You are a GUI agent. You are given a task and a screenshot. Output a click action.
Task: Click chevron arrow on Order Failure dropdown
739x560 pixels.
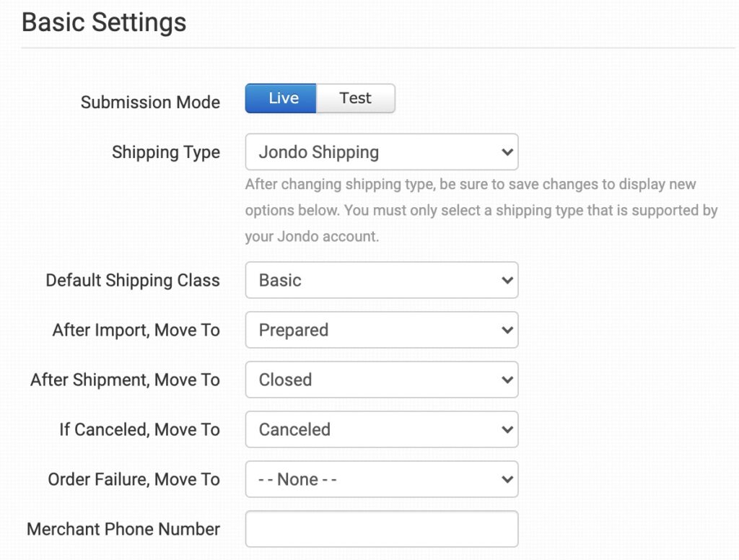pyautogui.click(x=507, y=479)
